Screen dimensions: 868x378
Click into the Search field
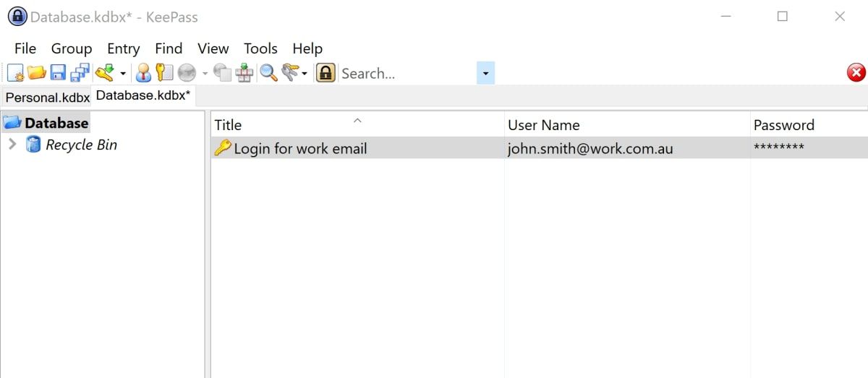pos(407,73)
